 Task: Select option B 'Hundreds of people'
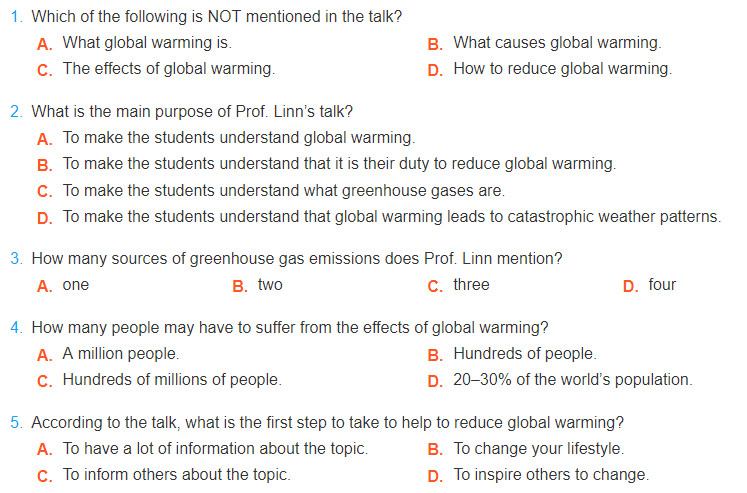pyautogui.click(x=524, y=354)
